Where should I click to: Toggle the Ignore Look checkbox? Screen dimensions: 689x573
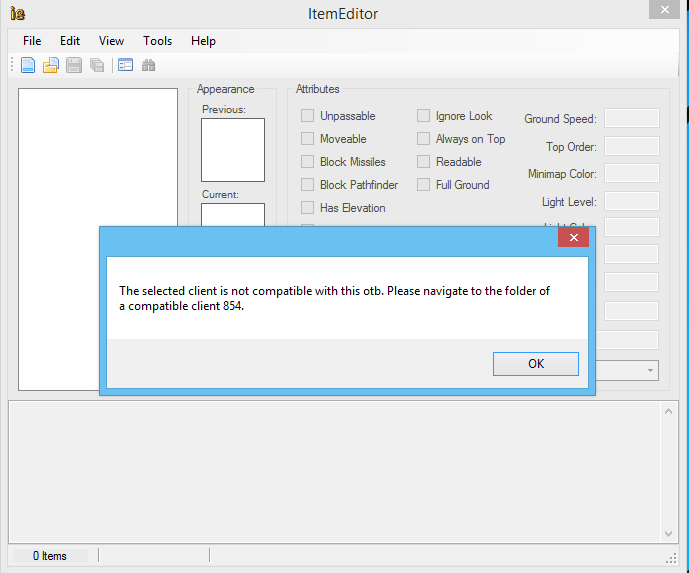[x=423, y=116]
